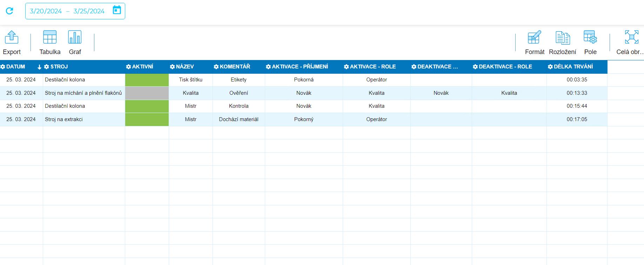Click 'Novák' in deactivation surname column

441,93
